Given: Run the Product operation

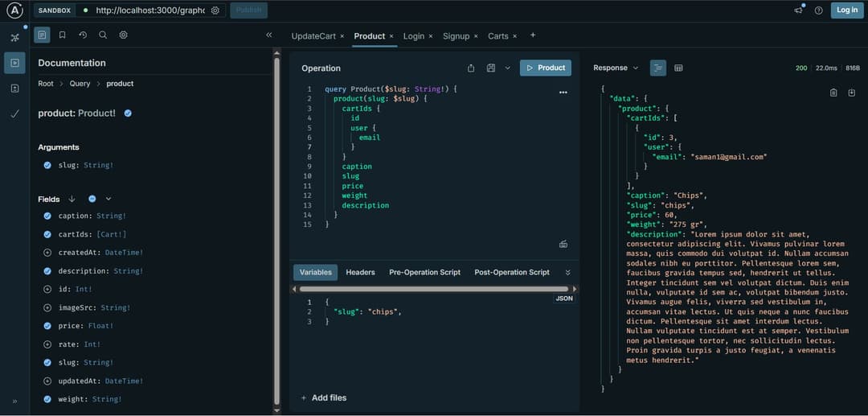Looking at the screenshot, I should point(545,68).
